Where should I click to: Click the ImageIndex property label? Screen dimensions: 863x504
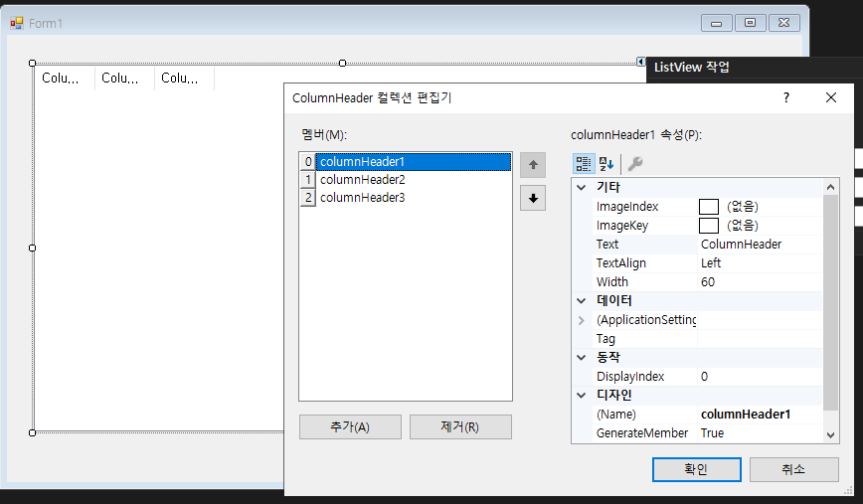click(x=627, y=207)
